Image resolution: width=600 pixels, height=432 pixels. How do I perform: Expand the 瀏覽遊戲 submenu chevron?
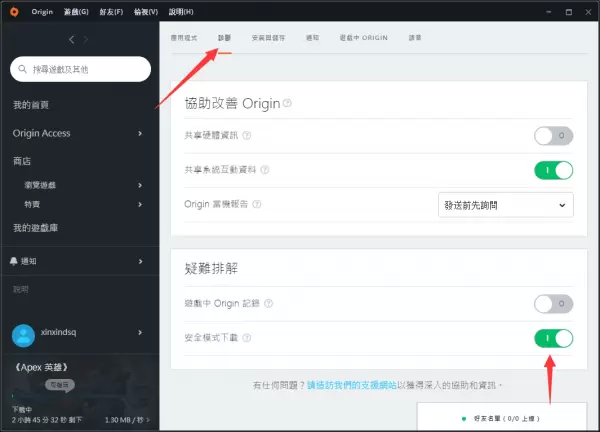(x=140, y=185)
